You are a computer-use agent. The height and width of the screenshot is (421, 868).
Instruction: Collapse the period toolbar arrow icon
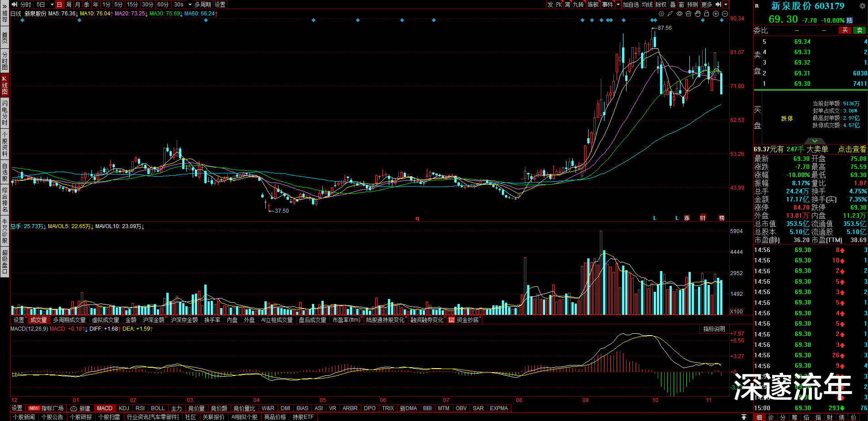(x=14, y=5)
